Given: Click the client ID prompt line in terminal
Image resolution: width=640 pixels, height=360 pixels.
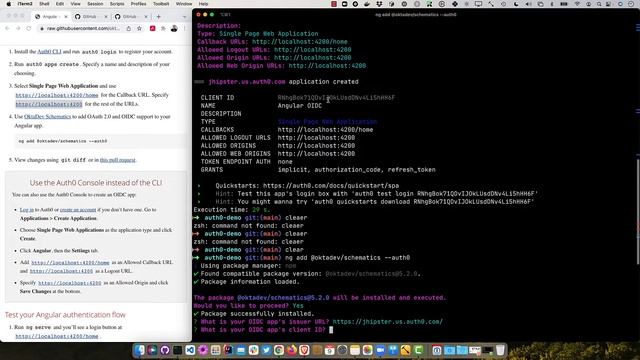Looking at the screenshot, I should (x=263, y=330).
